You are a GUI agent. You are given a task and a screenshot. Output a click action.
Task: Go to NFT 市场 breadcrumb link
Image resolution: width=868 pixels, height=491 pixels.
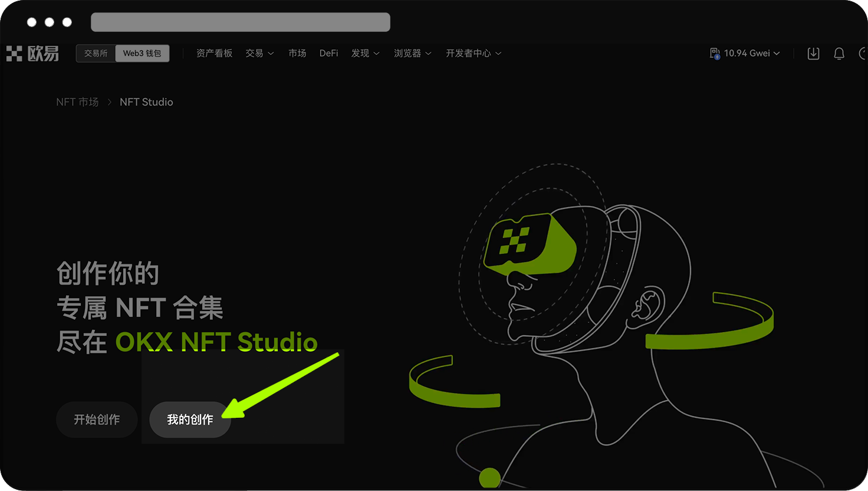click(x=77, y=102)
